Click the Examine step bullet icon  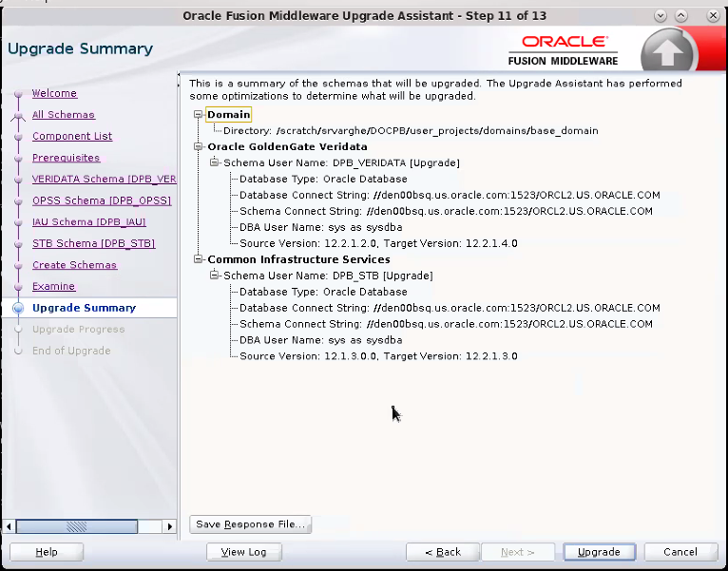[19, 287]
